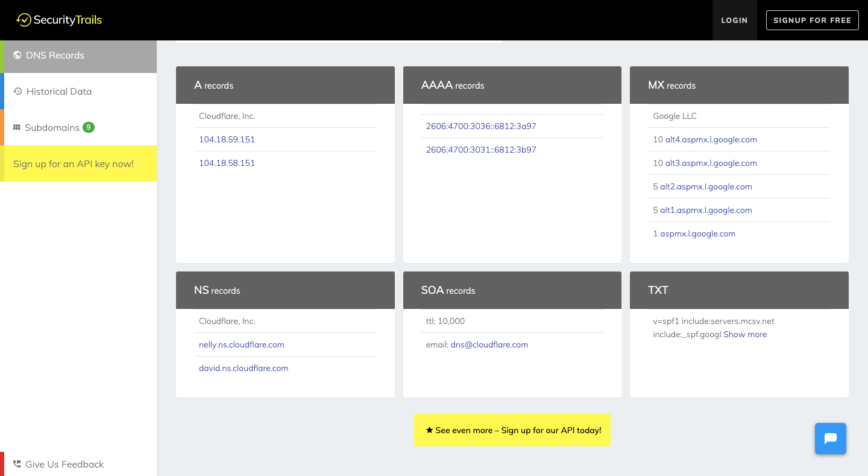868x476 pixels.
Task: Switch to Historical Data section
Action: pyautogui.click(x=78, y=91)
